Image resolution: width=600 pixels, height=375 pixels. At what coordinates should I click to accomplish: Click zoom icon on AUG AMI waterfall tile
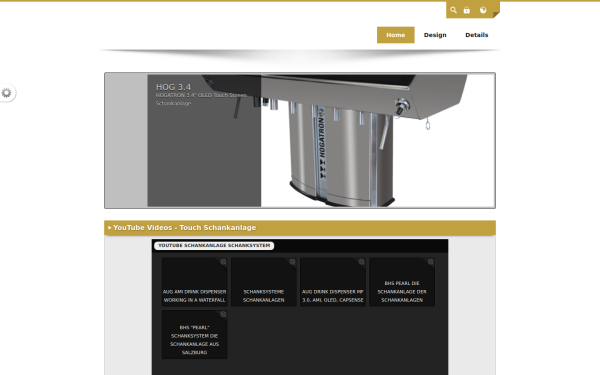tap(223, 262)
